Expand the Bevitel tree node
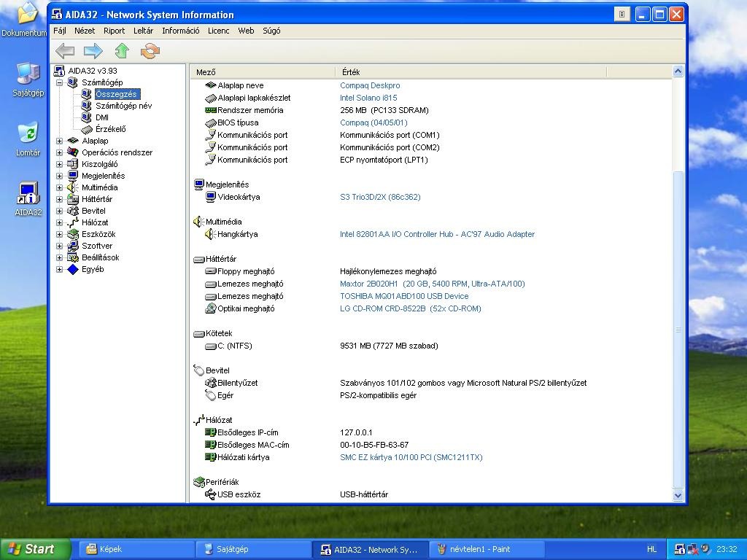The image size is (747, 560). tap(60, 211)
